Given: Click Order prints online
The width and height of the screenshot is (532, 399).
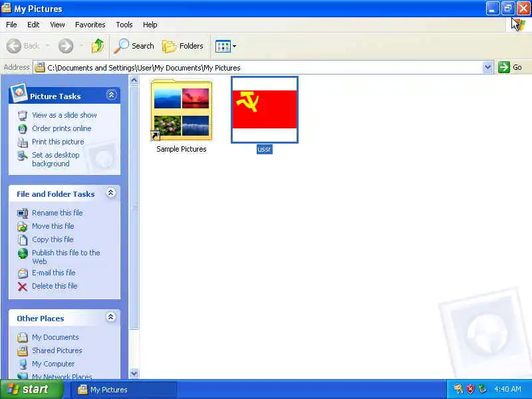Looking at the screenshot, I should (x=62, y=128).
